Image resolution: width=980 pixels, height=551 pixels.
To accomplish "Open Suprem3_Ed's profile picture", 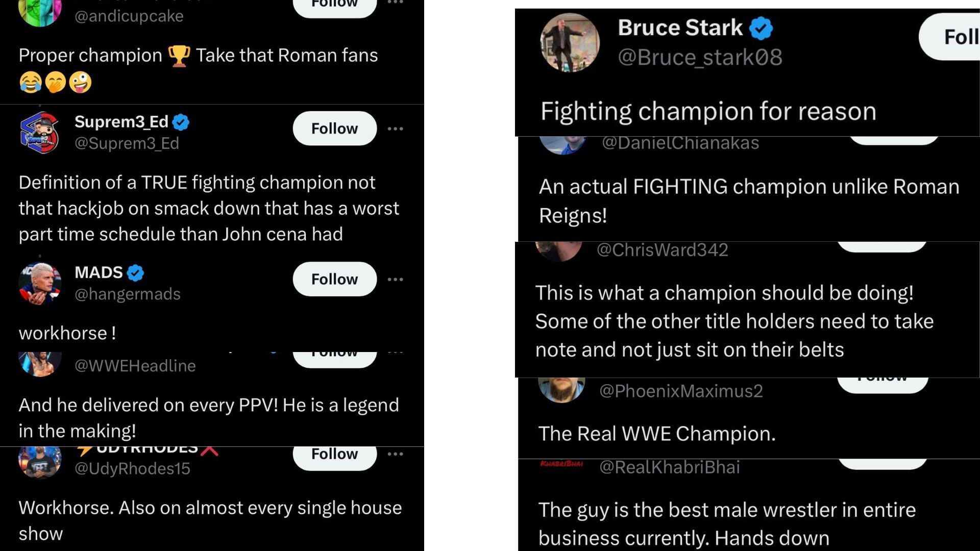I will [x=40, y=132].
